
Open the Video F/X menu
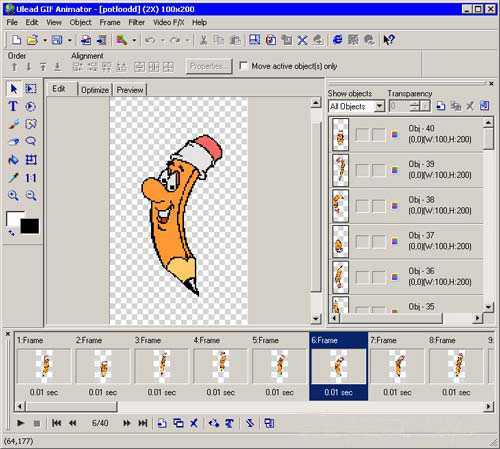(168, 22)
